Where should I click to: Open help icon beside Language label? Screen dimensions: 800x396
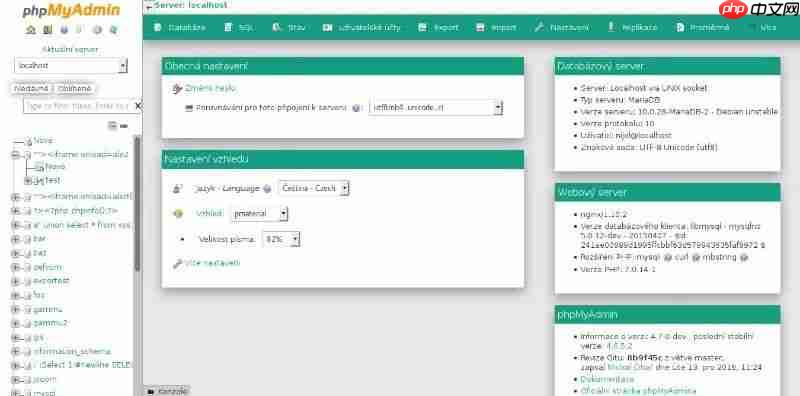(x=267, y=189)
